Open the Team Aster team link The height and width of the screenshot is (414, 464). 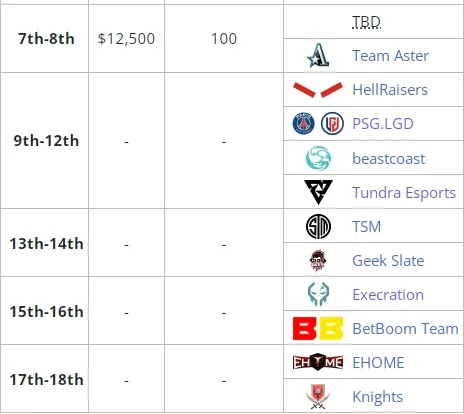(390, 56)
